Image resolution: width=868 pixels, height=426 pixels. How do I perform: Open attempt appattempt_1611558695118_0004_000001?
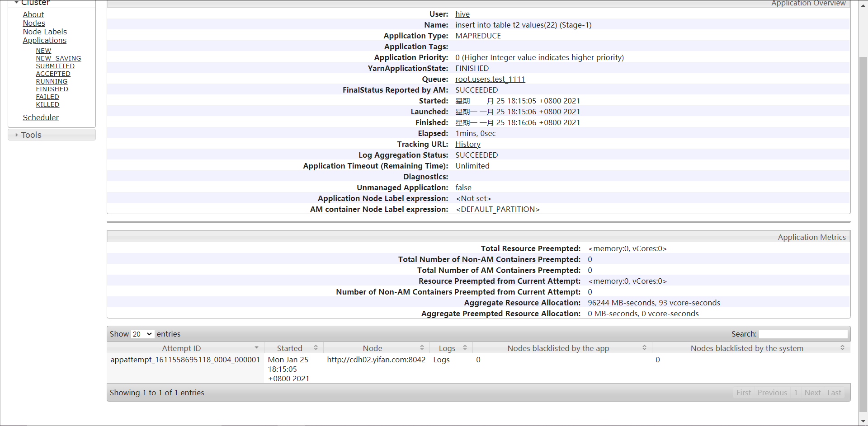coord(185,360)
